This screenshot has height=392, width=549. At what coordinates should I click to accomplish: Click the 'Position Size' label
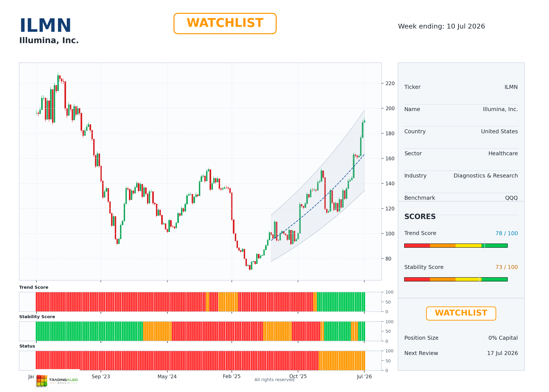tap(421, 338)
